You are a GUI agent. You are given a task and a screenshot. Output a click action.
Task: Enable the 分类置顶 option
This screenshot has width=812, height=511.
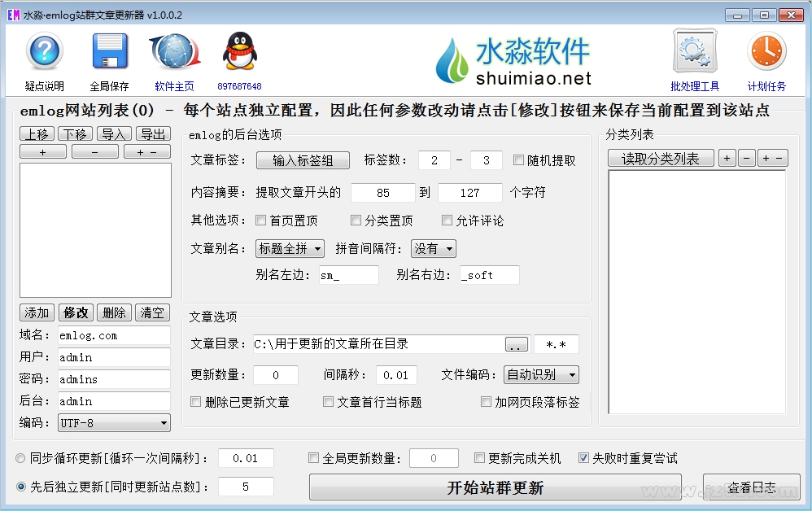point(356,221)
